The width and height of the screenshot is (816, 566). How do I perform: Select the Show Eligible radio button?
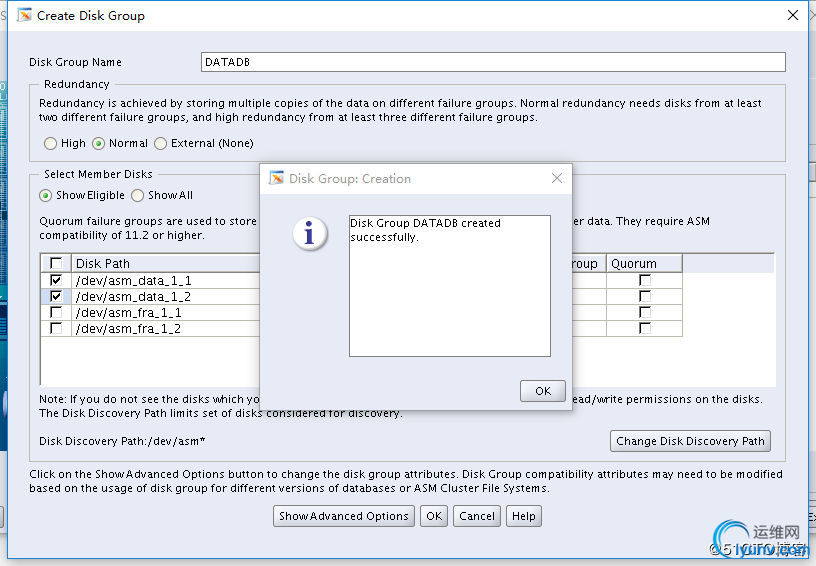pos(46,196)
